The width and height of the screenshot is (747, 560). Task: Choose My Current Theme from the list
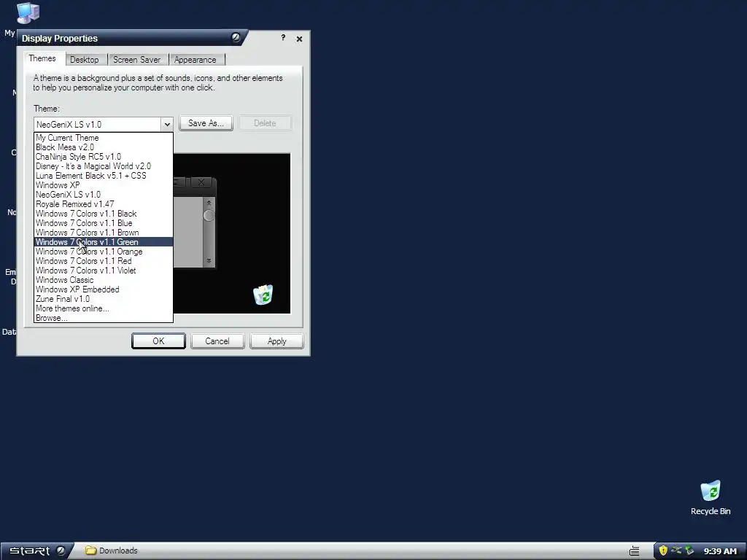104,138
